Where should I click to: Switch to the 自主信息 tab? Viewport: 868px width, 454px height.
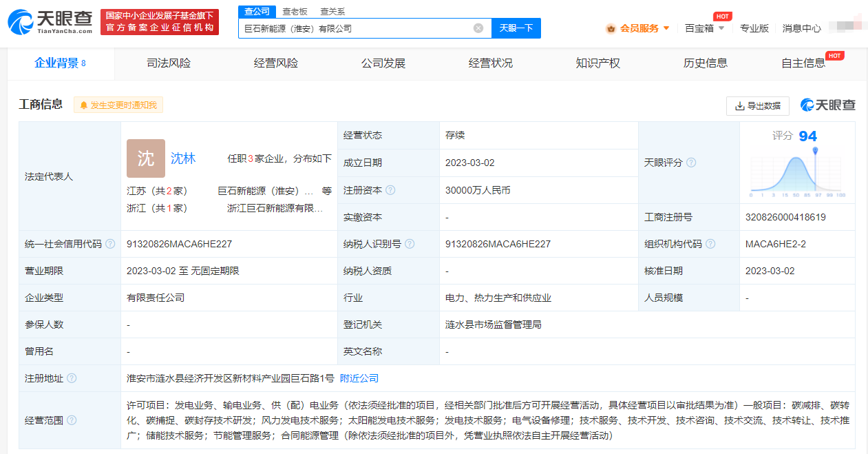pos(803,63)
